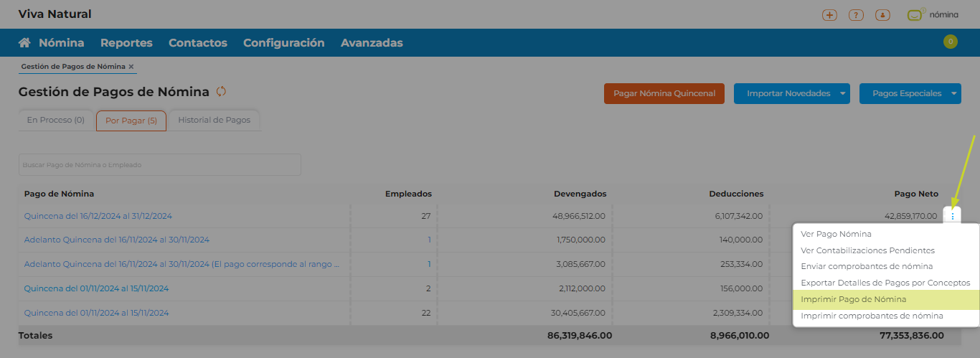Expand the Pagos Especiales dropdown arrow
Viewport: 980px width, 358px height.
[x=954, y=93]
